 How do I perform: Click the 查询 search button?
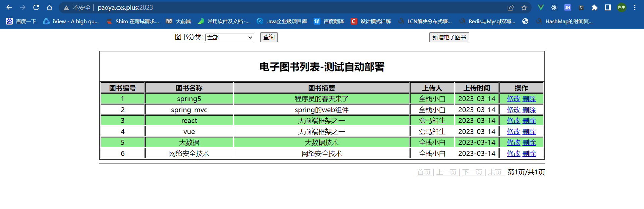269,37
